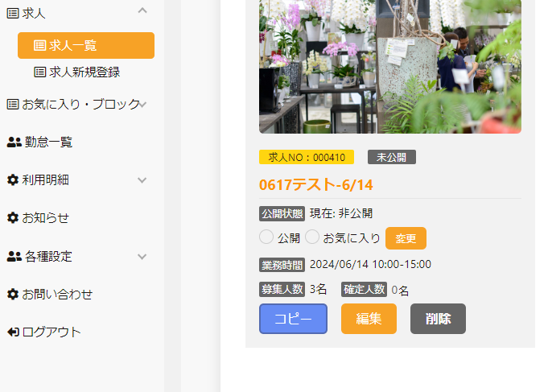Click the people icon beside 勤怠一覧

point(14,142)
